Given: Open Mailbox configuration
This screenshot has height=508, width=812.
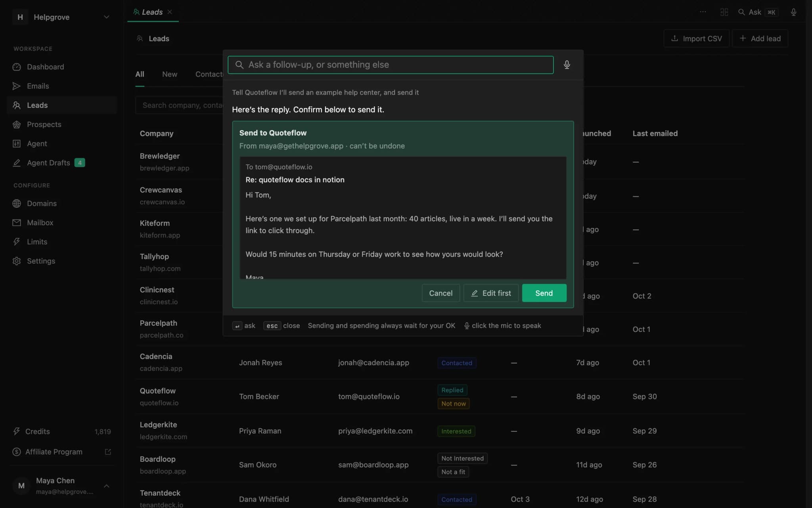Looking at the screenshot, I should pyautogui.click(x=62, y=222).
